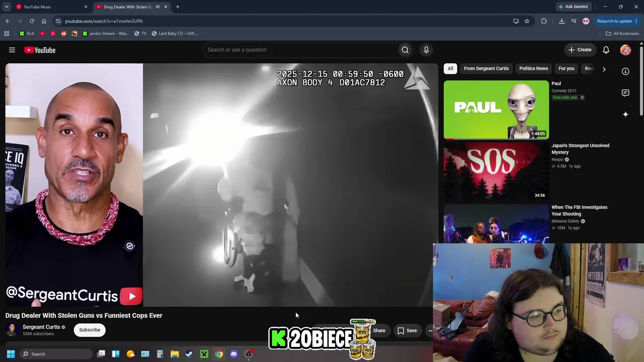Viewport: 644px width, 362px height.
Task: View site information icon beside the URL
Action: (58, 21)
